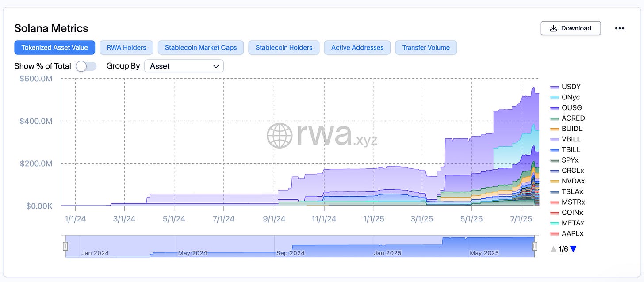This screenshot has width=644, height=282.
Task: Switch to the RWA Holders tab
Action: [x=126, y=47]
